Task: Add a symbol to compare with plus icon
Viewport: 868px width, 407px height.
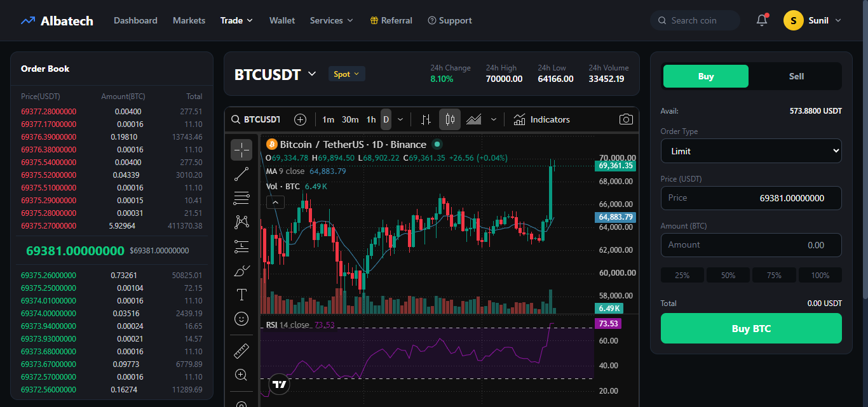Action: tap(301, 119)
